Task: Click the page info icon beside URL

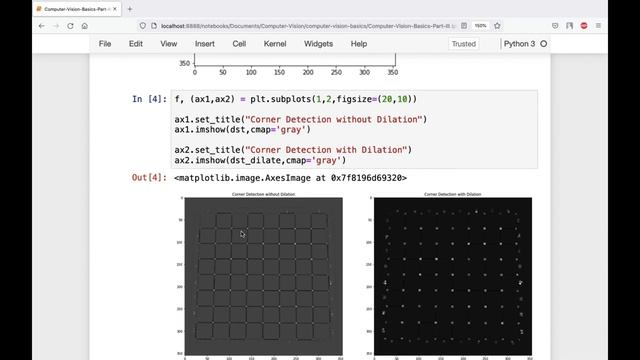Action: pos(154,26)
